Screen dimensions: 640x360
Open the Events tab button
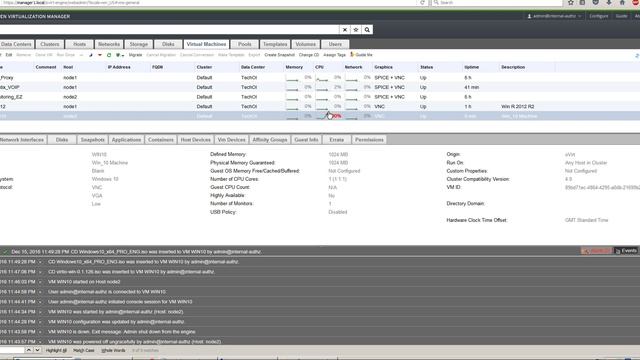pyautogui.click(x=626, y=251)
